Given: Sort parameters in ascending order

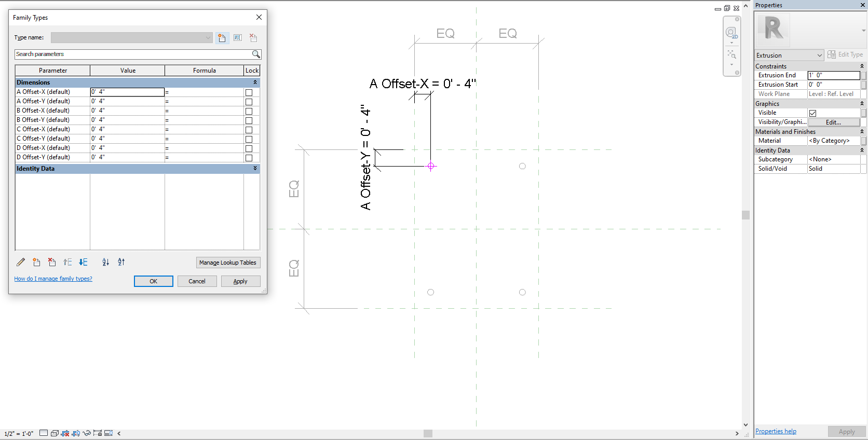Looking at the screenshot, I should point(106,262).
